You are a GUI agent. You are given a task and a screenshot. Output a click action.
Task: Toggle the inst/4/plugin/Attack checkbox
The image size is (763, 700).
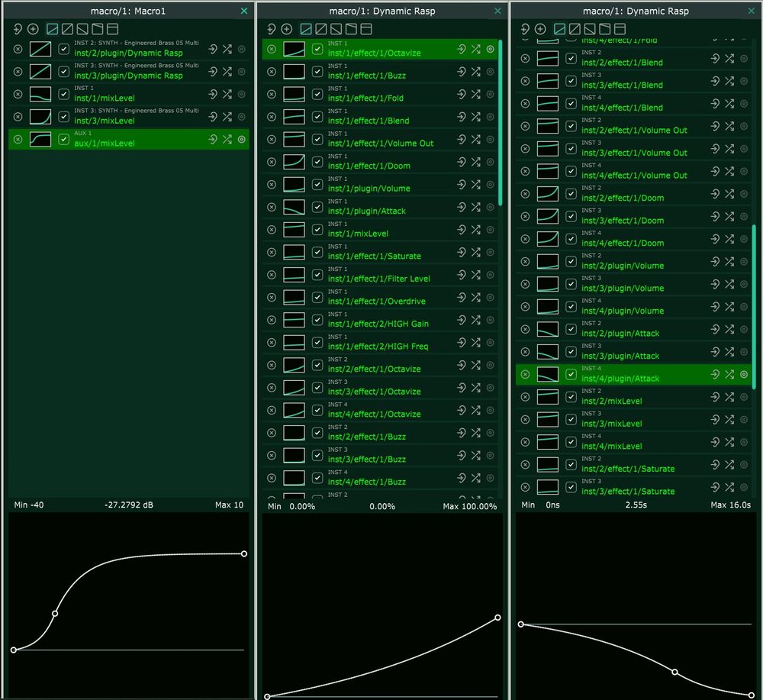571,374
